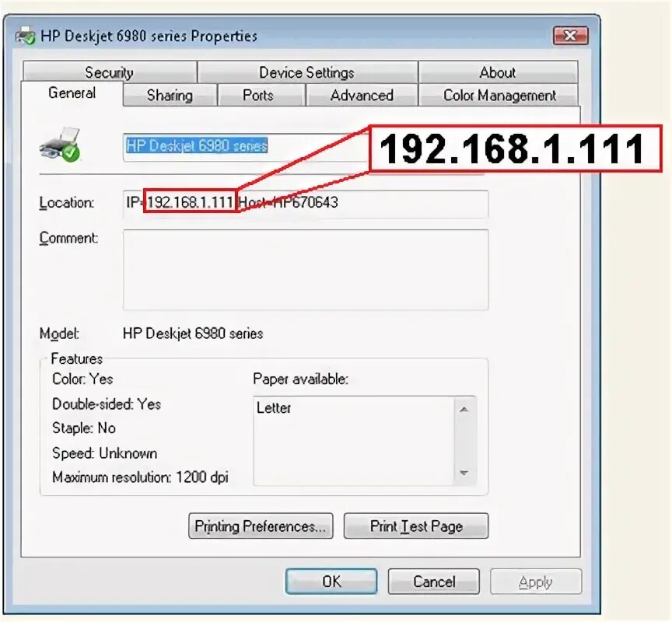Click the 'Staple: No' feature text
Screen dimensions: 672x622
83,428
